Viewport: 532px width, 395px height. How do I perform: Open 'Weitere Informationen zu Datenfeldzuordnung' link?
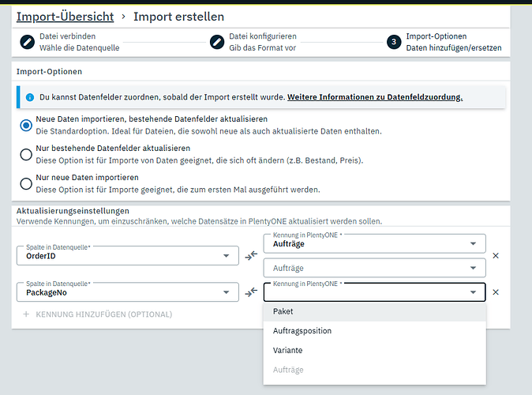tap(374, 97)
